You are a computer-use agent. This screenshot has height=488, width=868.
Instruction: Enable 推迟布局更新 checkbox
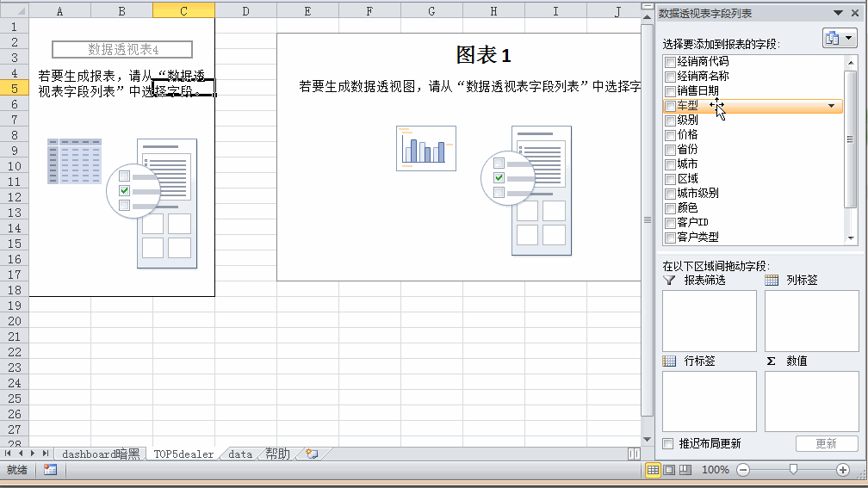pos(668,444)
